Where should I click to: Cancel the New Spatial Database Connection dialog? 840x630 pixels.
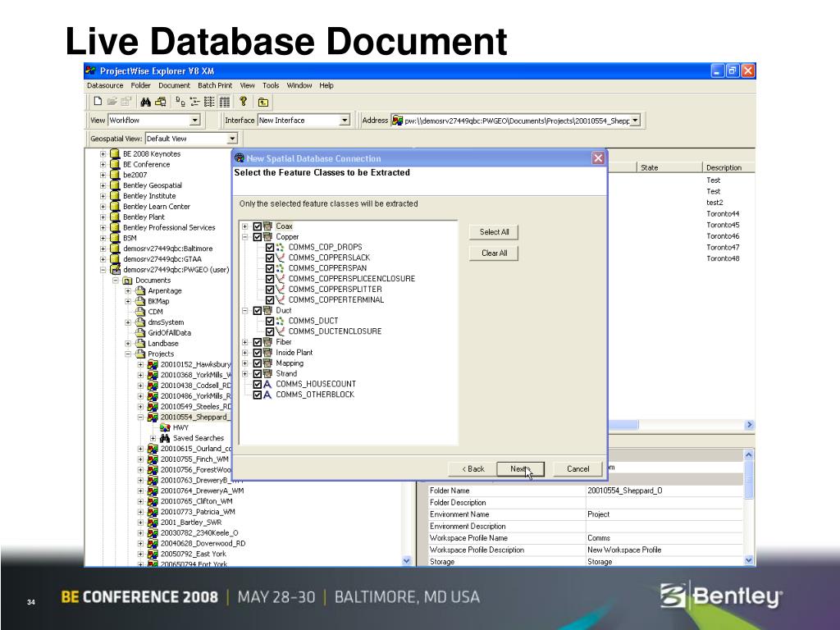click(577, 468)
